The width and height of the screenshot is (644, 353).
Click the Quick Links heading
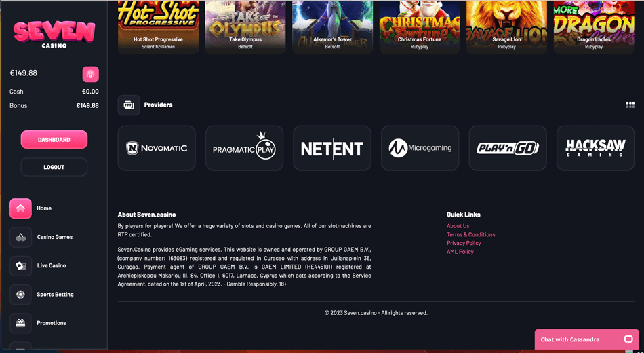pyautogui.click(x=463, y=215)
